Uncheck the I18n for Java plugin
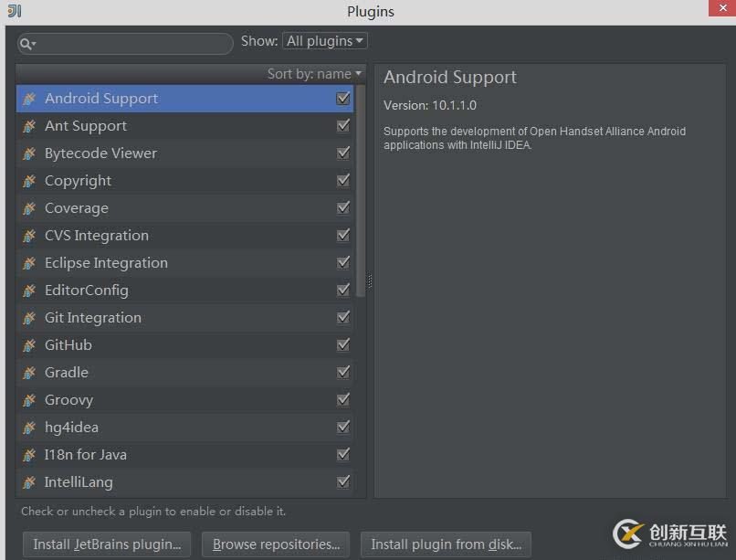736x560 pixels. [x=343, y=454]
